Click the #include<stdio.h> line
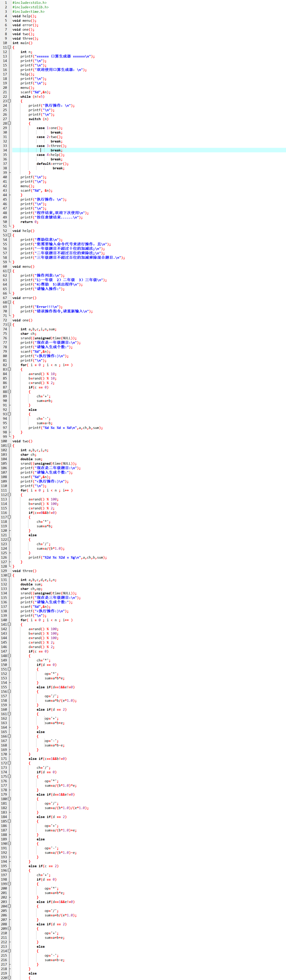 point(29,3)
